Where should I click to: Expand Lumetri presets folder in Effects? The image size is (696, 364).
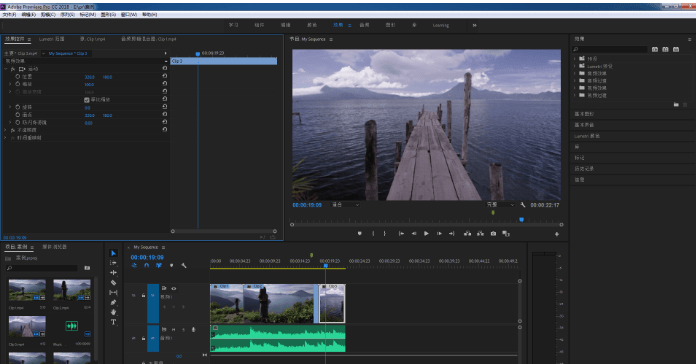tap(574, 66)
